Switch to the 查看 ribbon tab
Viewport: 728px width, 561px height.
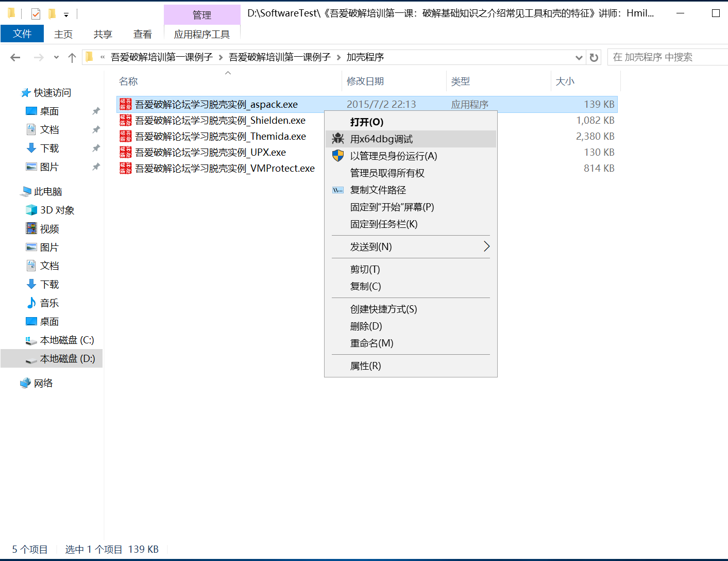[142, 34]
